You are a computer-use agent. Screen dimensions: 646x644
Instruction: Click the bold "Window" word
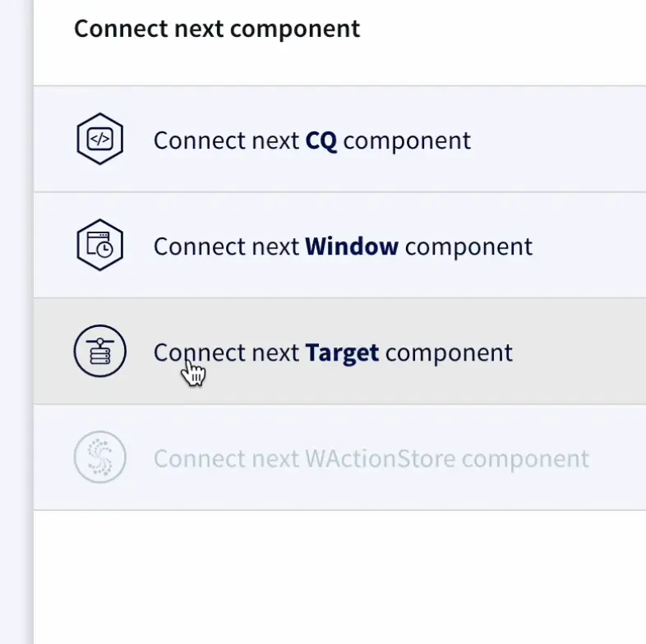click(352, 246)
